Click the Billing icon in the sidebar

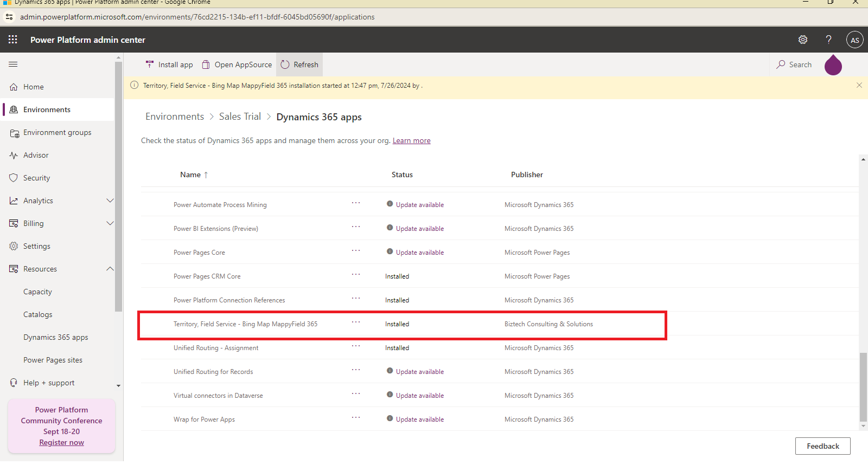(x=14, y=223)
